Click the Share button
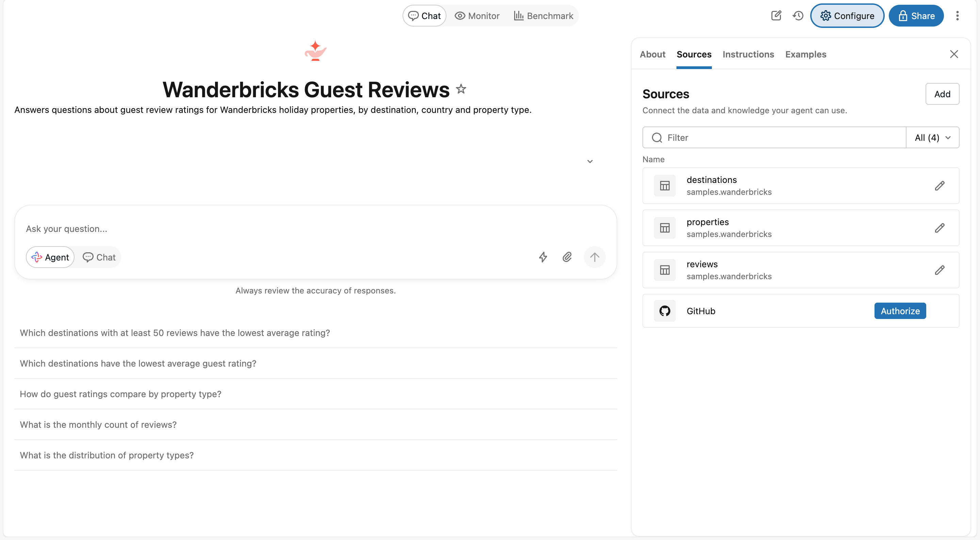The height and width of the screenshot is (540, 980). pos(916,16)
